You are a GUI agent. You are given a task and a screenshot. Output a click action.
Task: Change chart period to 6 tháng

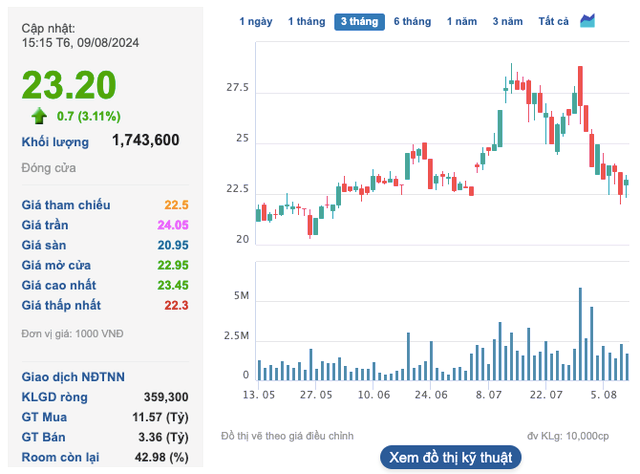point(412,21)
